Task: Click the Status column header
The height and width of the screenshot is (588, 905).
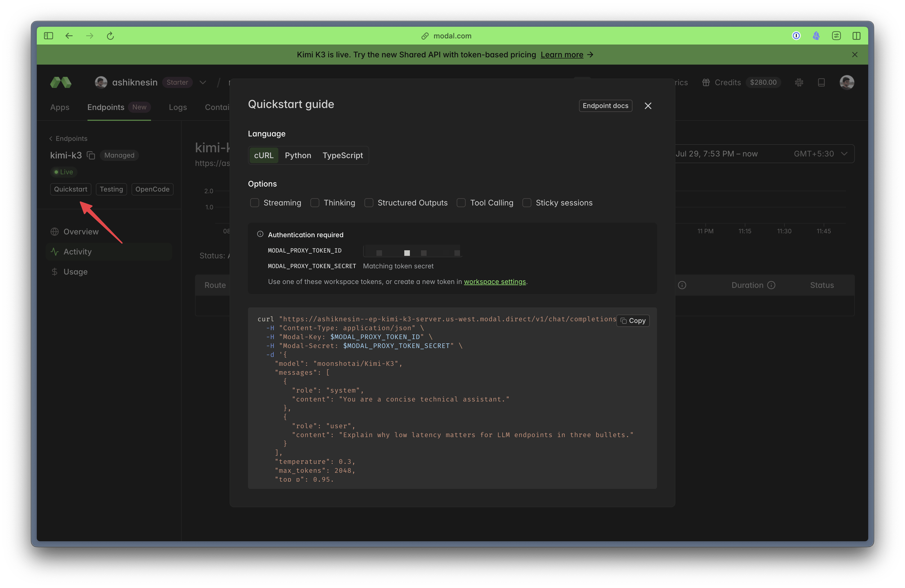Action: click(822, 285)
